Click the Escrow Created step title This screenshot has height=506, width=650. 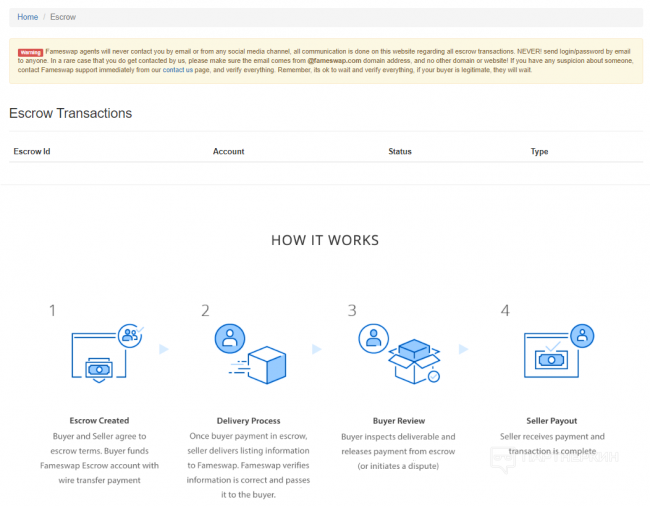99,421
